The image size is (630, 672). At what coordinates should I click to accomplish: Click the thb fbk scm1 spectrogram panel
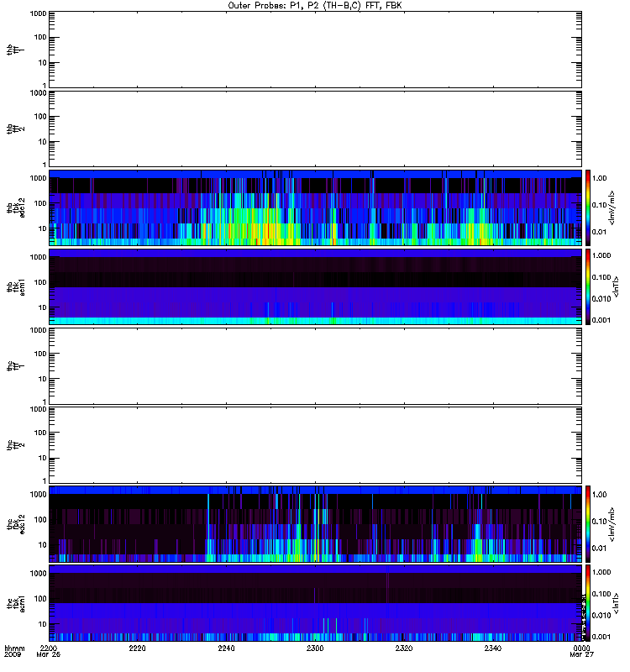point(316,286)
